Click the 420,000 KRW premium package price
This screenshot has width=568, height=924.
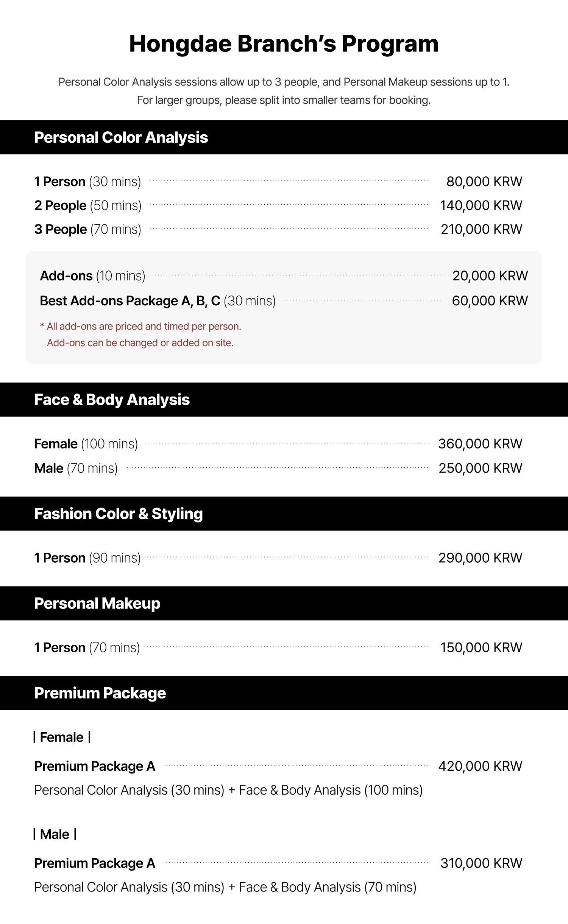[x=480, y=767]
